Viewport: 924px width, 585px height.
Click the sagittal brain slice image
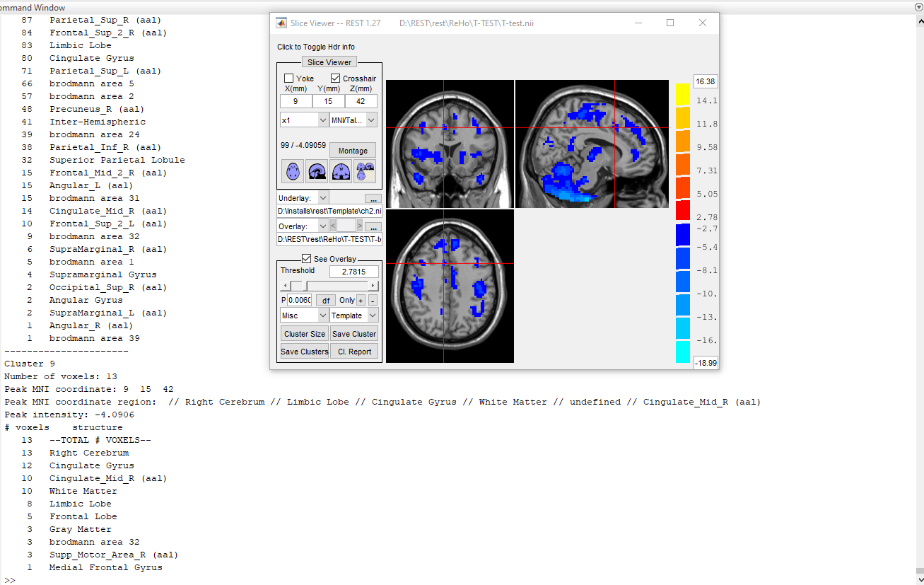592,144
